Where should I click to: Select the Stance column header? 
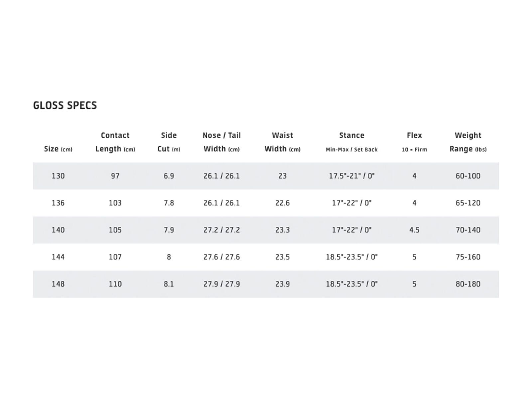pos(351,142)
